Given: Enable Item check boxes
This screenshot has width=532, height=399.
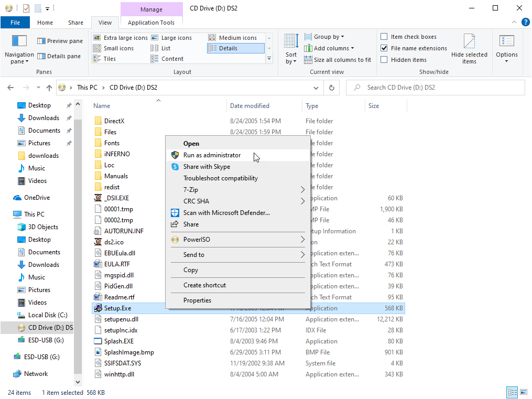Looking at the screenshot, I should pos(384,37).
